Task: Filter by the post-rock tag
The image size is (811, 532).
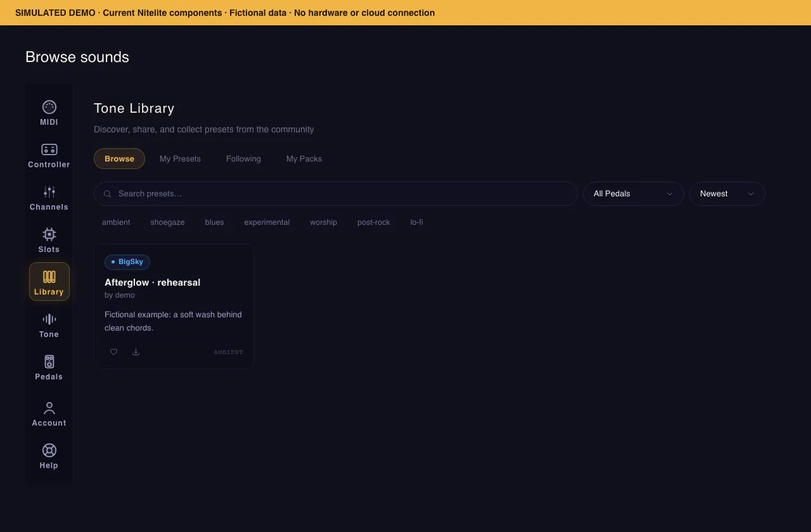Action: coord(373,222)
